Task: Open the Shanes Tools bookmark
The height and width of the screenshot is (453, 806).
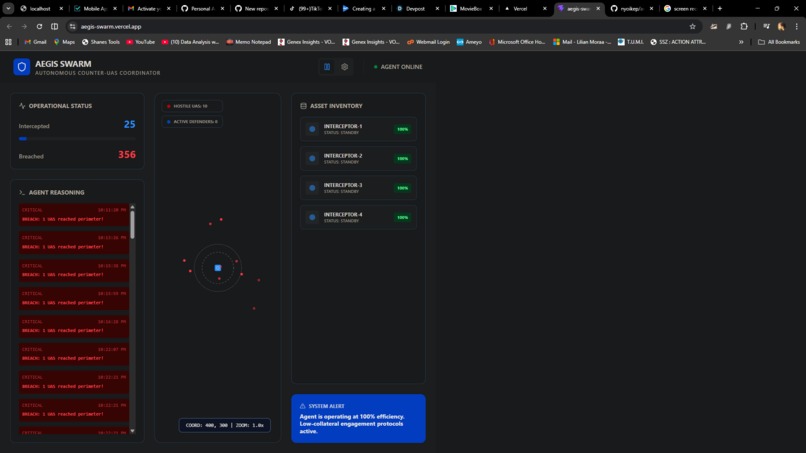Action: 101,42
